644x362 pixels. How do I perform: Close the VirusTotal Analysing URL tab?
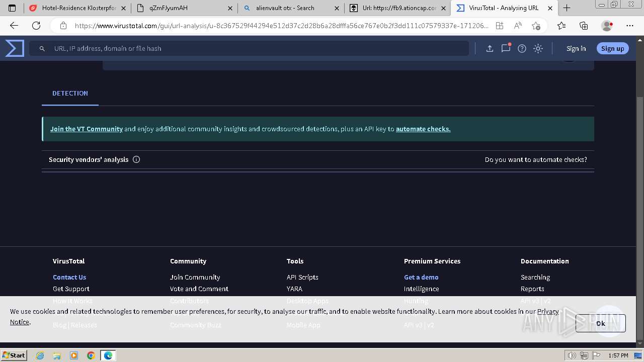tap(550, 8)
